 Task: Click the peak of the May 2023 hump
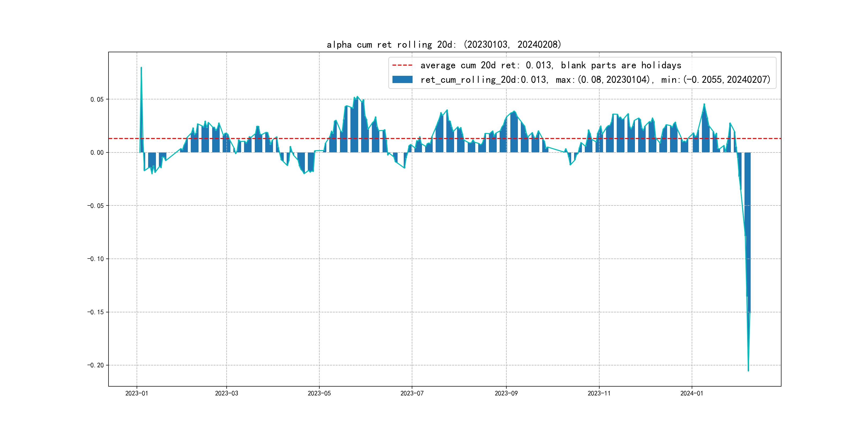(x=357, y=97)
